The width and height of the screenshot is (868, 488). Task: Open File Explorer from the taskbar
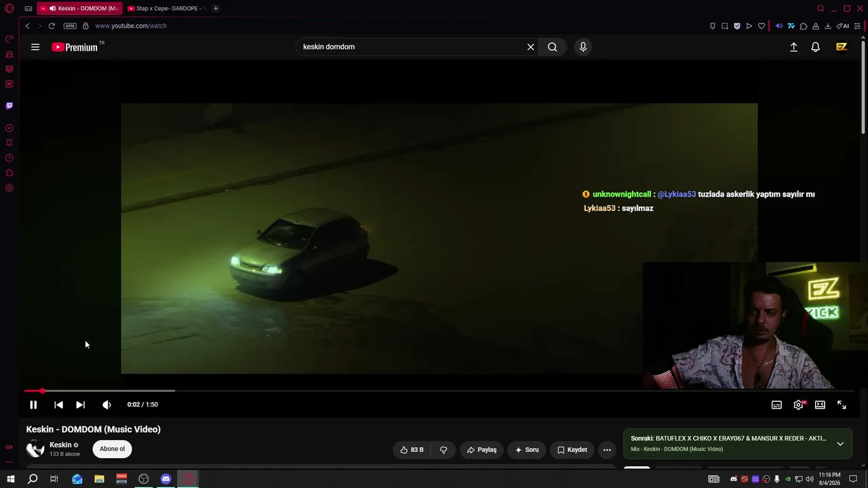click(x=99, y=479)
